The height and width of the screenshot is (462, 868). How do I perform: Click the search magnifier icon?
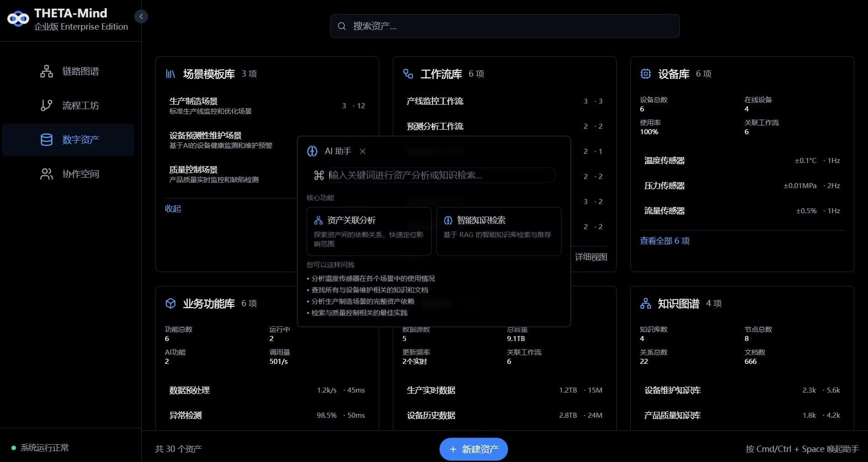342,26
